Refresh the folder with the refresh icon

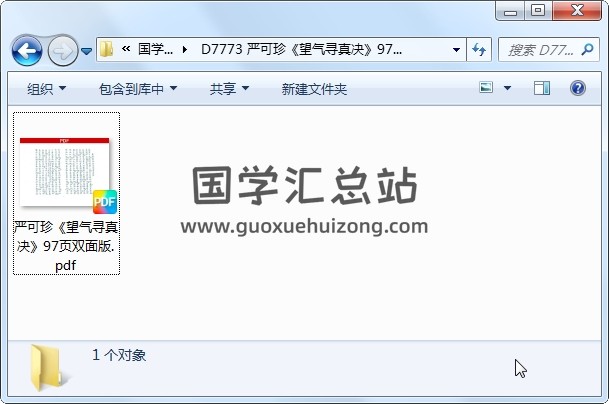479,50
